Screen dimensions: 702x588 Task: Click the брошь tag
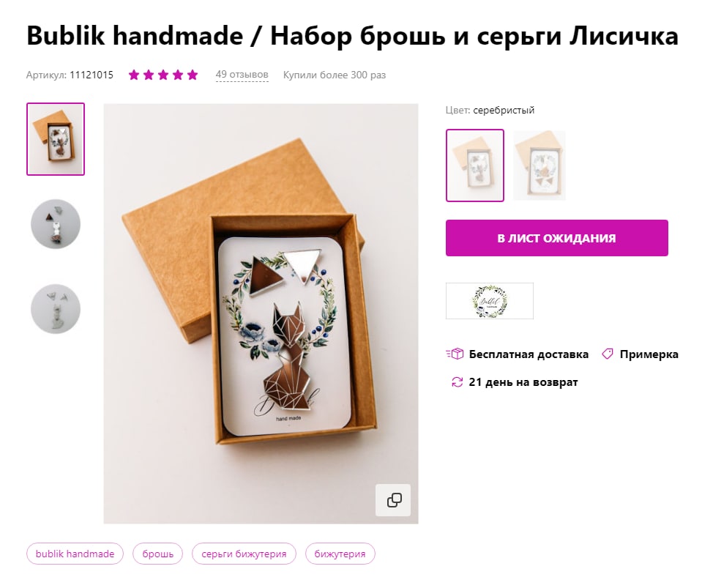(157, 554)
